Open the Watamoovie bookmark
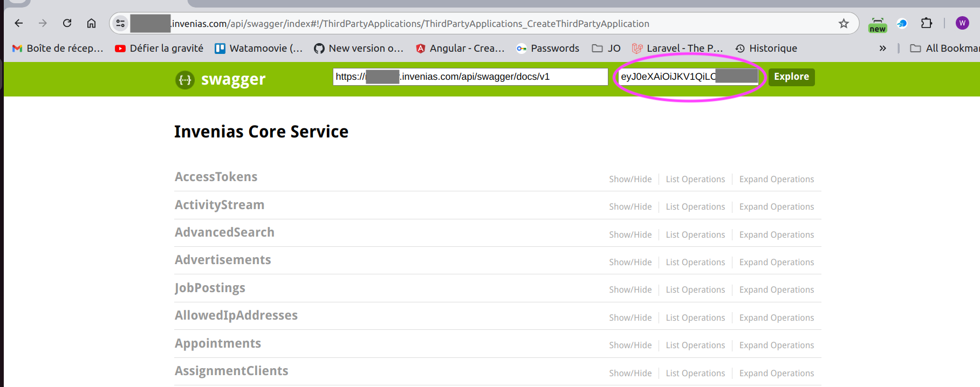This screenshot has height=387, width=980. point(258,48)
